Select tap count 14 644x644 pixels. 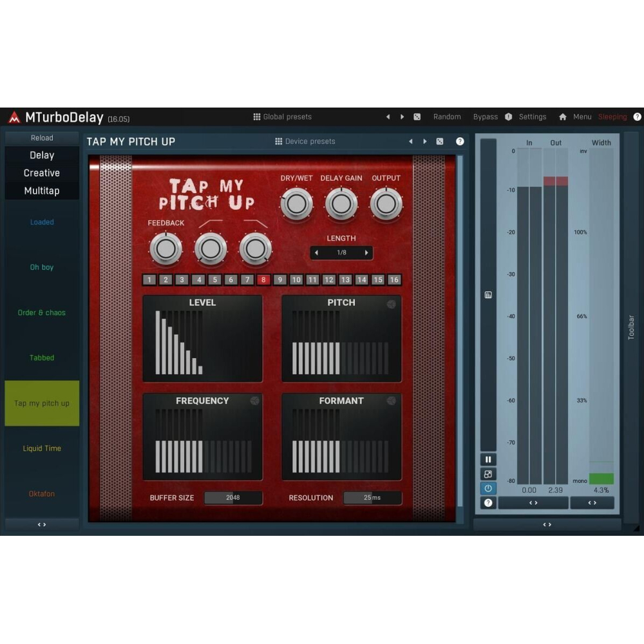[x=361, y=279]
